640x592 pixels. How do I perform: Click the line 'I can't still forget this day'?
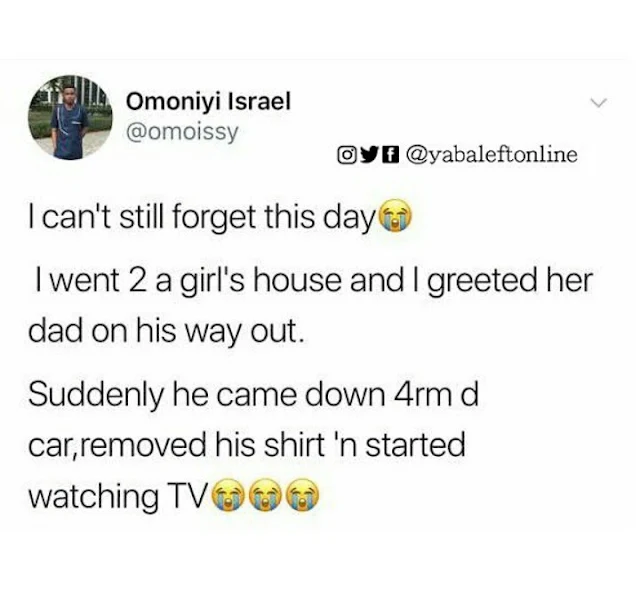202,217
